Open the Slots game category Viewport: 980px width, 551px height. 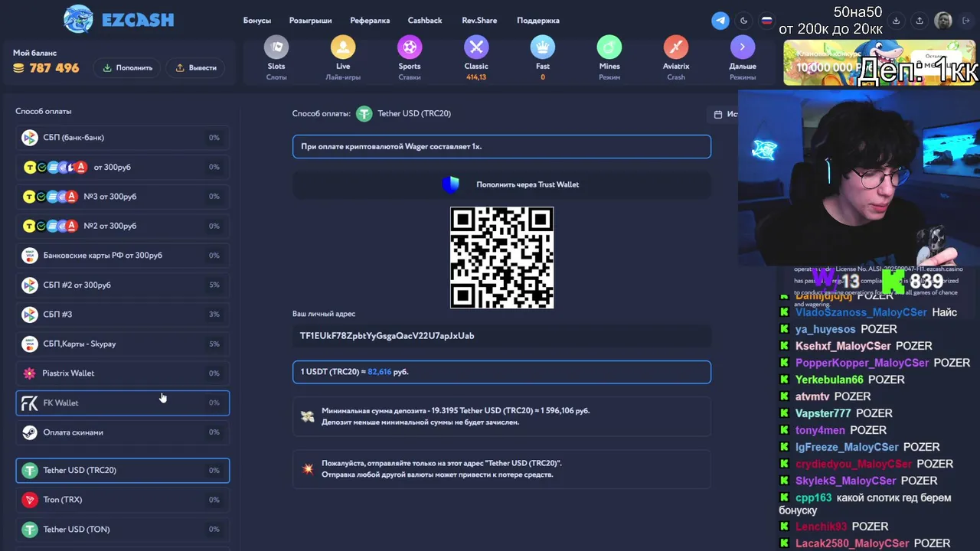tap(276, 58)
